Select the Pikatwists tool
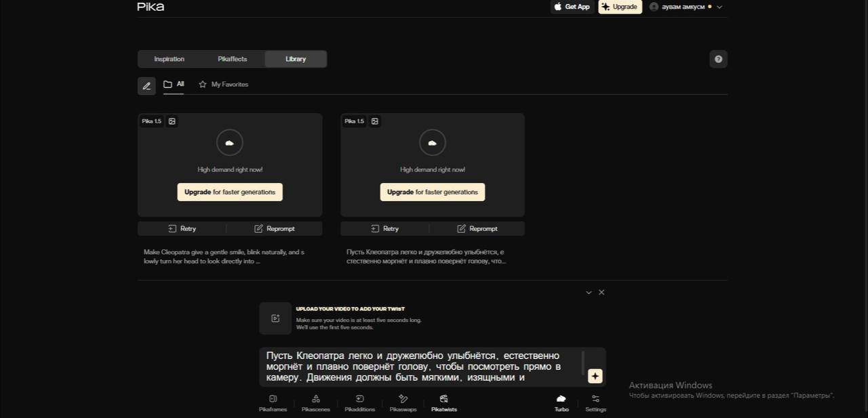 tap(444, 403)
